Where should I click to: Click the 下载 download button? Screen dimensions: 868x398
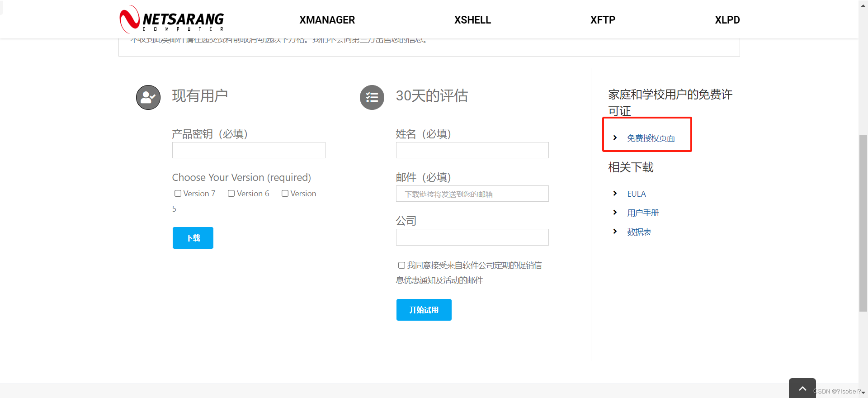pyautogui.click(x=193, y=238)
